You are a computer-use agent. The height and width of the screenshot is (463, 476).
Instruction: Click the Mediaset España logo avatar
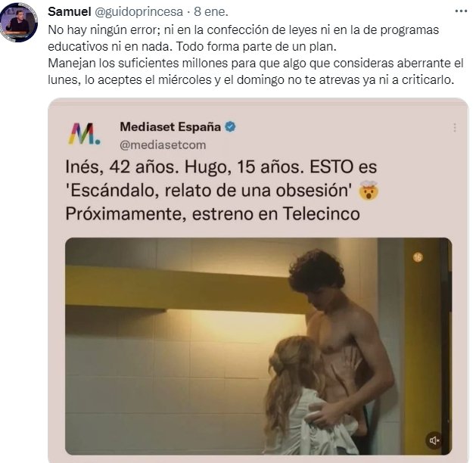85,133
